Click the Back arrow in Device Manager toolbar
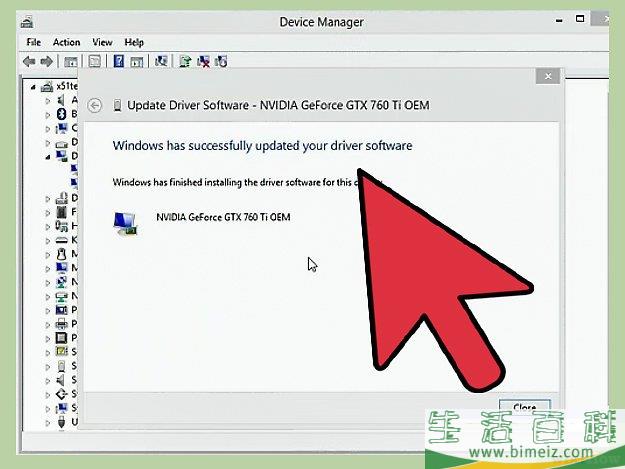Image resolution: width=625 pixels, height=469 pixels. (29, 62)
